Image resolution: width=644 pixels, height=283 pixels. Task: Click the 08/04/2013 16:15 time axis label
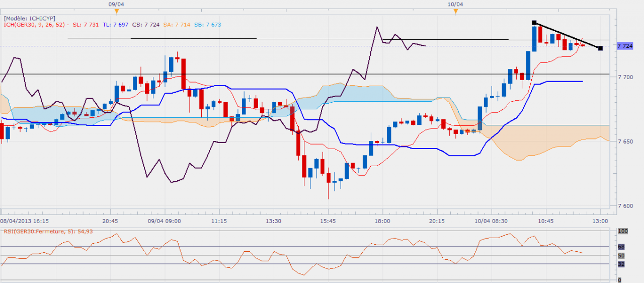[x=25, y=221]
